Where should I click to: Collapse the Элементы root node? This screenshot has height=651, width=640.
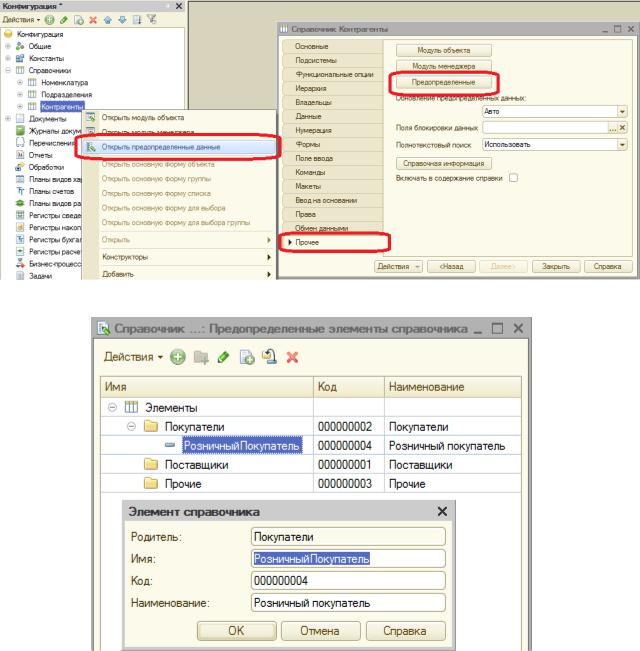coord(112,407)
